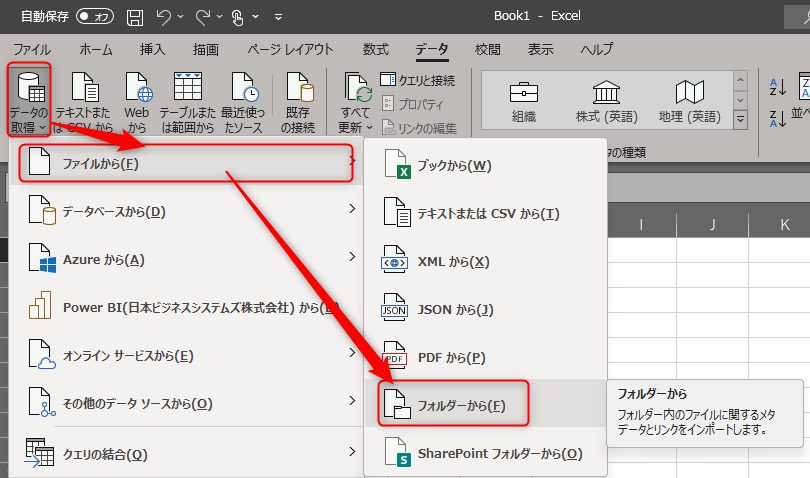
Task: Open the Azure から(A) submenu
Action: coord(186,259)
